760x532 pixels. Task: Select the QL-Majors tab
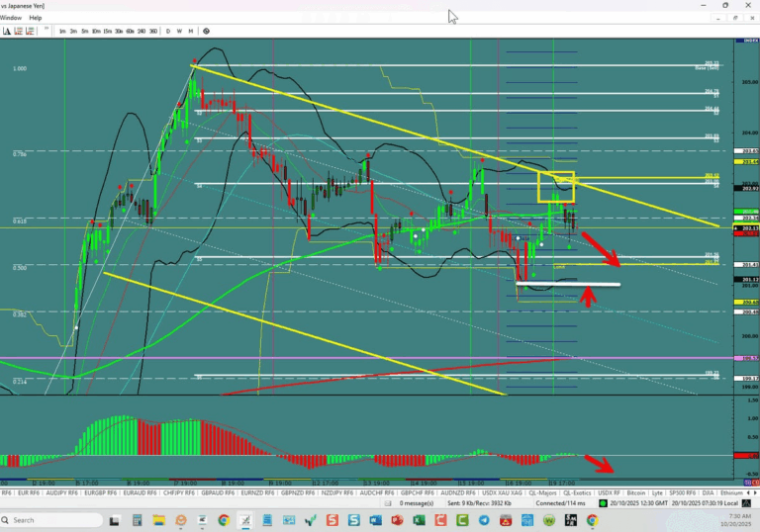pos(542,492)
